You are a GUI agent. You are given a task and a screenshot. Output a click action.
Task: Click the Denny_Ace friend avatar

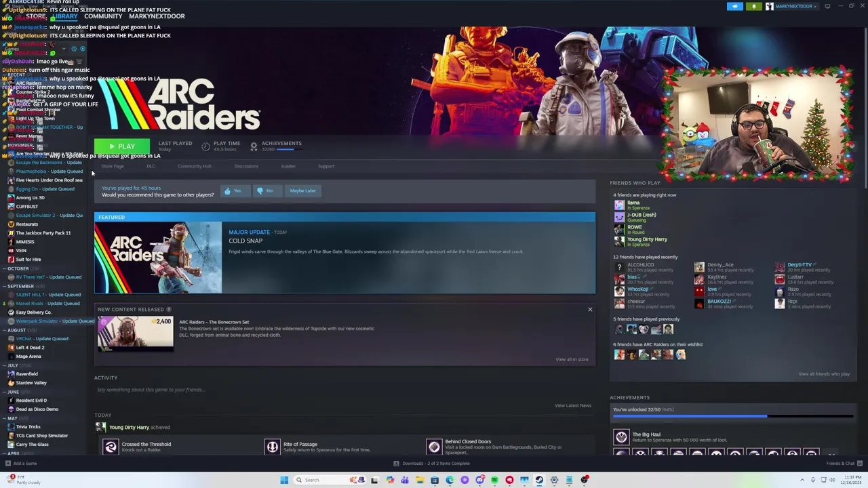point(699,267)
